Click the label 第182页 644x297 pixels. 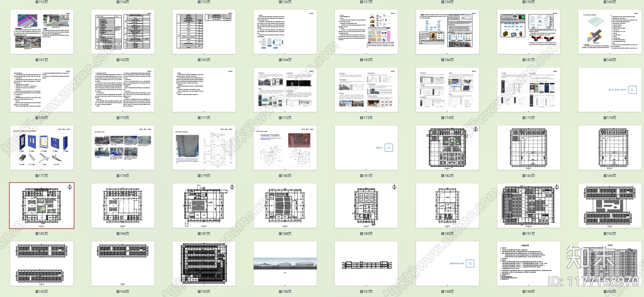point(447,176)
